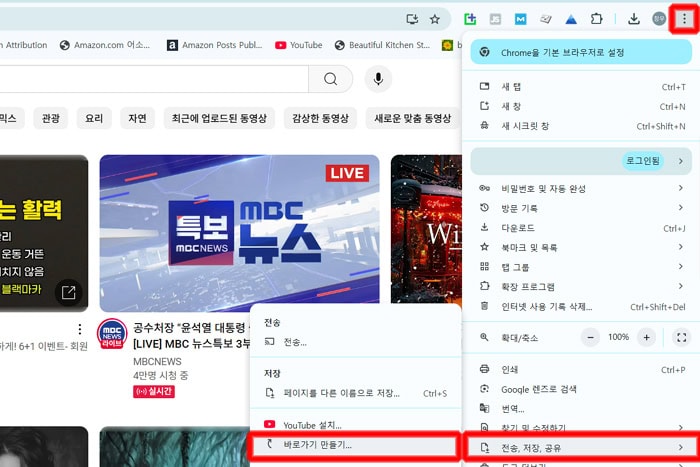
Task: Expand '북마크 및 목록' submenu
Action: point(581,247)
